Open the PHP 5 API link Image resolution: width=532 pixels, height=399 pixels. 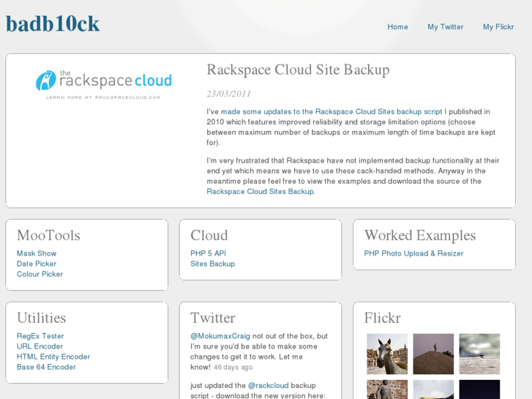pyautogui.click(x=208, y=253)
